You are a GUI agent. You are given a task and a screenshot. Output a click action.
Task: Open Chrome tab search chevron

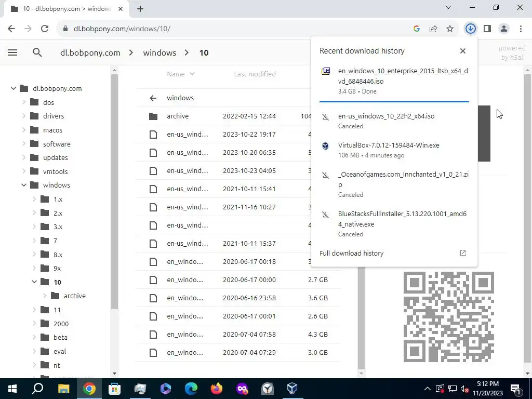(448, 7)
